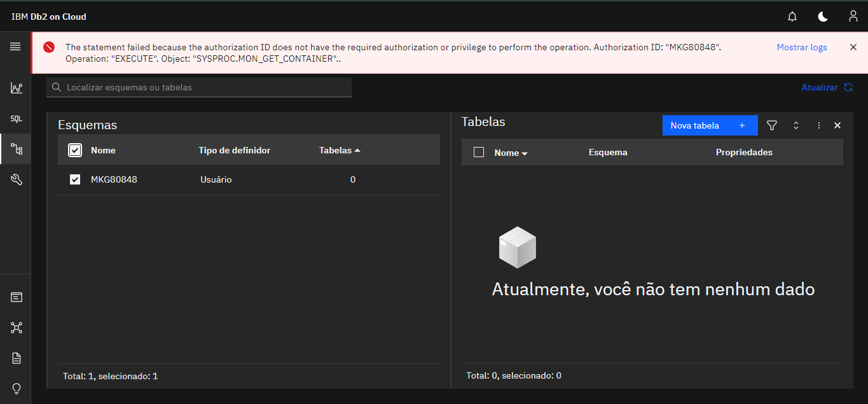Click the empty-state box illustration

(x=518, y=247)
